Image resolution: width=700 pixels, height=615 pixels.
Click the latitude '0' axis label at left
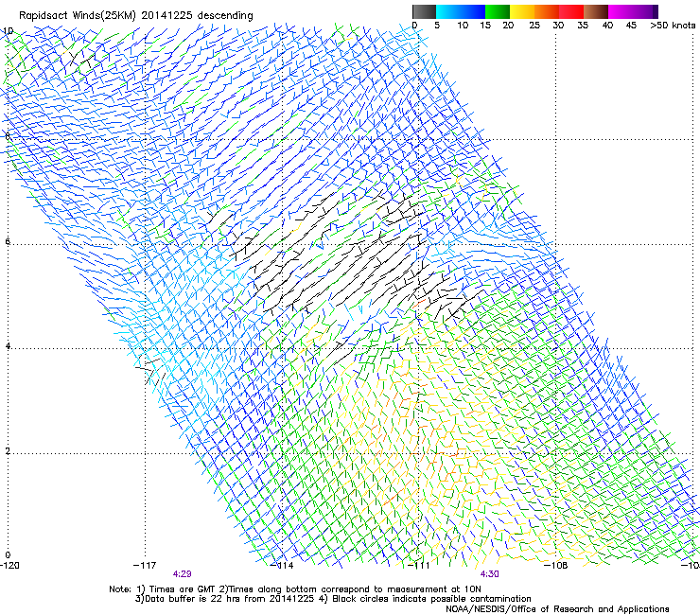pos(8,555)
